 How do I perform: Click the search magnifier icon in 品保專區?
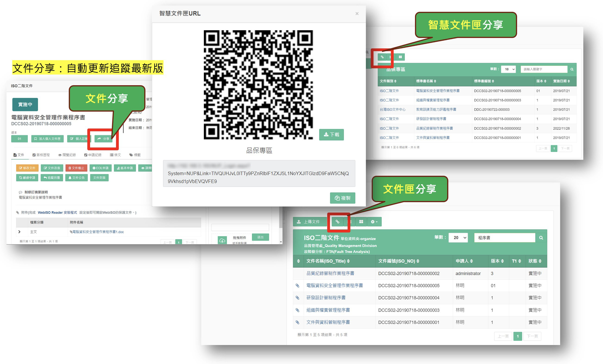[x=572, y=69]
